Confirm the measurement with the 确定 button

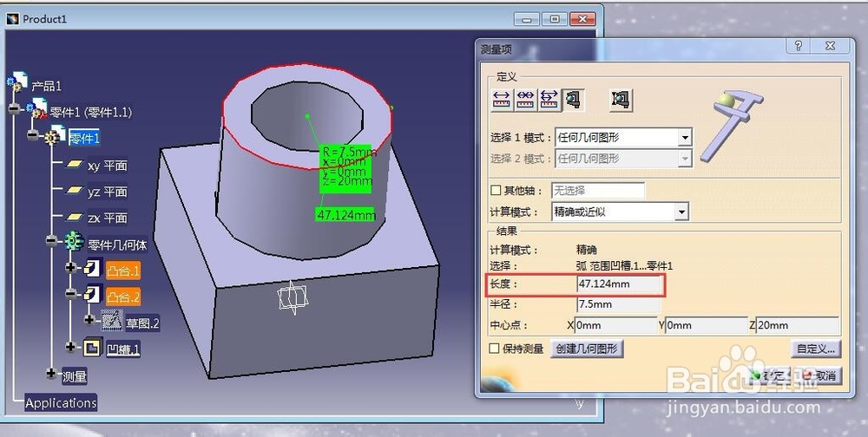tap(768, 375)
